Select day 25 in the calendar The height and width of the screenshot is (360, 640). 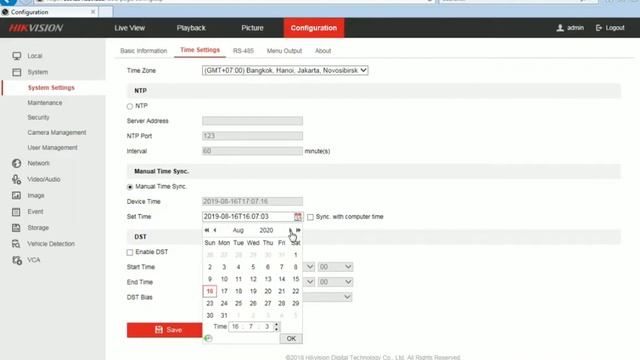[238, 304]
